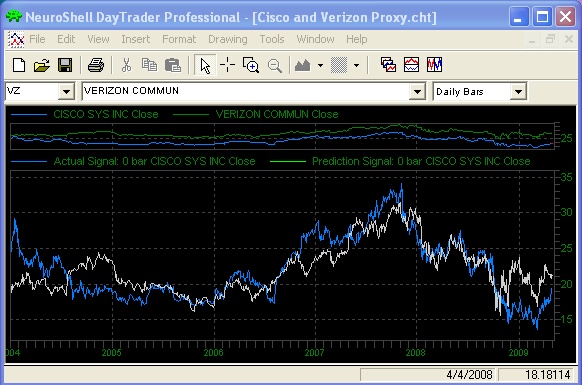
Task: Click the red and blue wave chart icon
Action: (x=411, y=65)
